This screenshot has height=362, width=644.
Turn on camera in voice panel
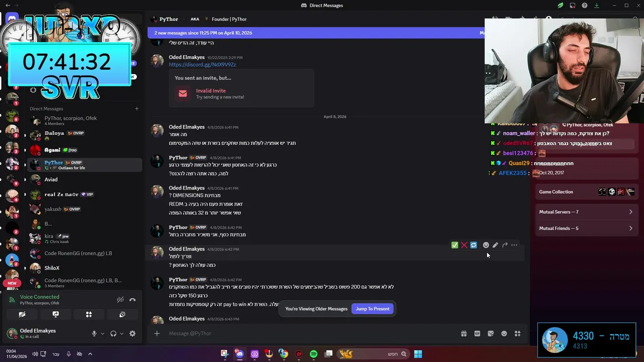tap(22, 314)
